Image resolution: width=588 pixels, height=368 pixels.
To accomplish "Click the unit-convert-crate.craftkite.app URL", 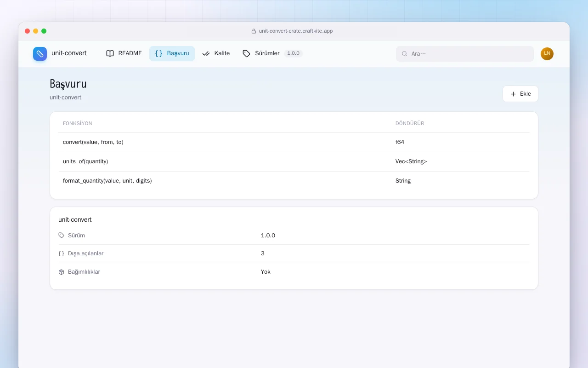I will tap(296, 31).
